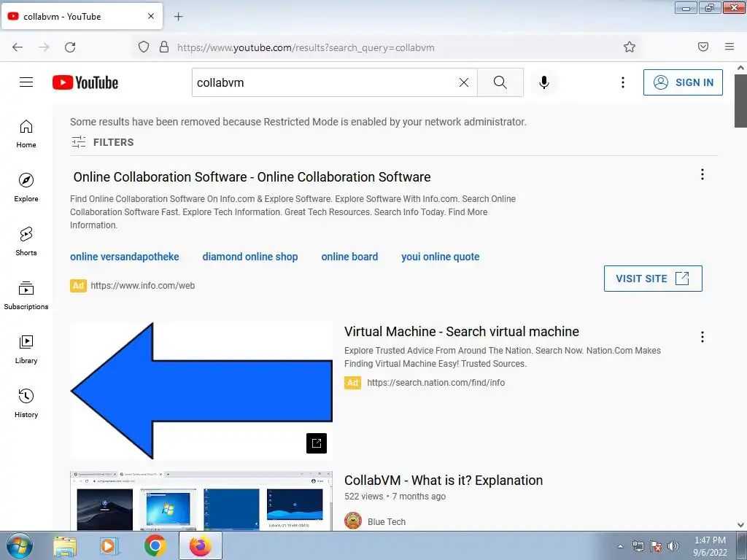Show hidden system tray icons
This screenshot has height=560, width=747.
[x=620, y=546]
